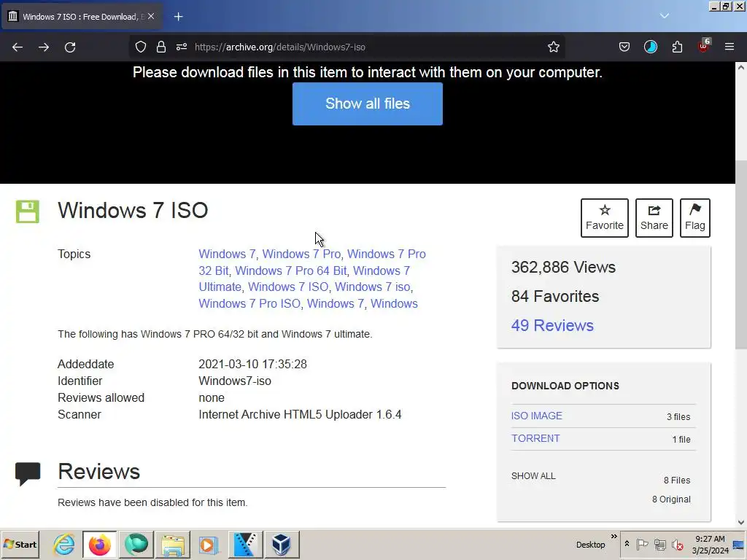
Task: Click the 84 Favorites text
Action: pos(555,296)
